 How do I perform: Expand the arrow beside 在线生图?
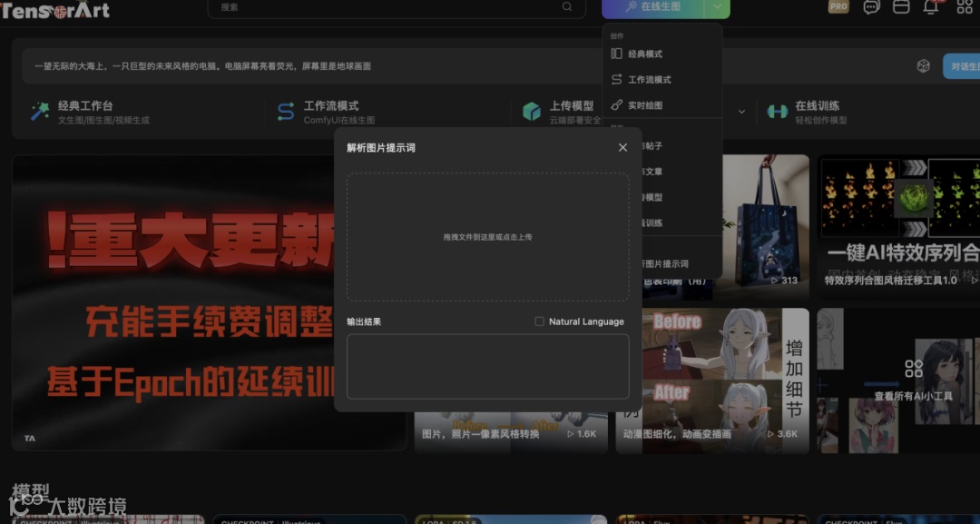point(717,7)
